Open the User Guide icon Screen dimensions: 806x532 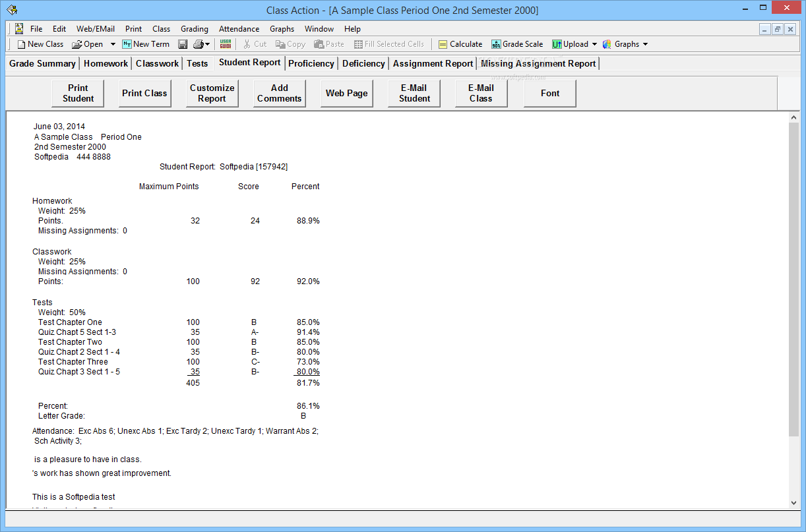226,44
